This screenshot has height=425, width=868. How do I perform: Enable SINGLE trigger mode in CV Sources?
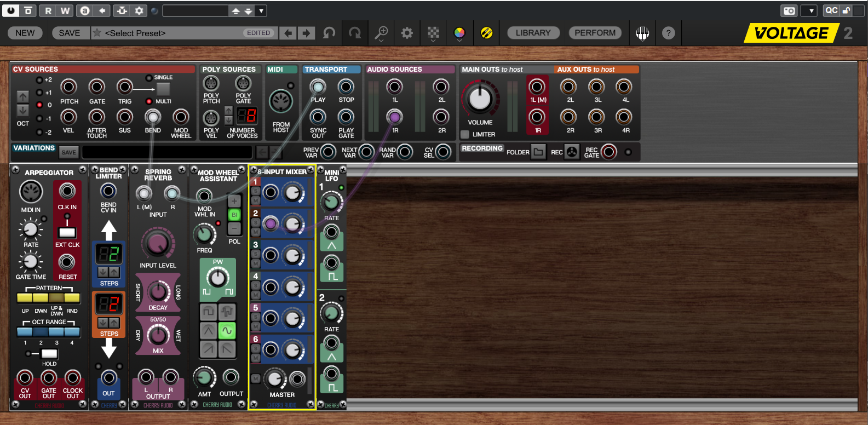pos(149,78)
